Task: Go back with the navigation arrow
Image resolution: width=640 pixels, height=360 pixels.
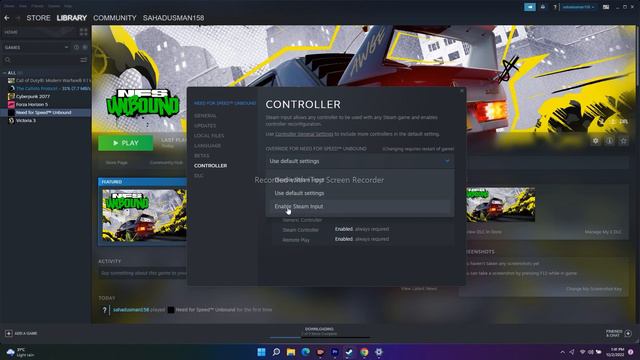Action: click(7, 18)
